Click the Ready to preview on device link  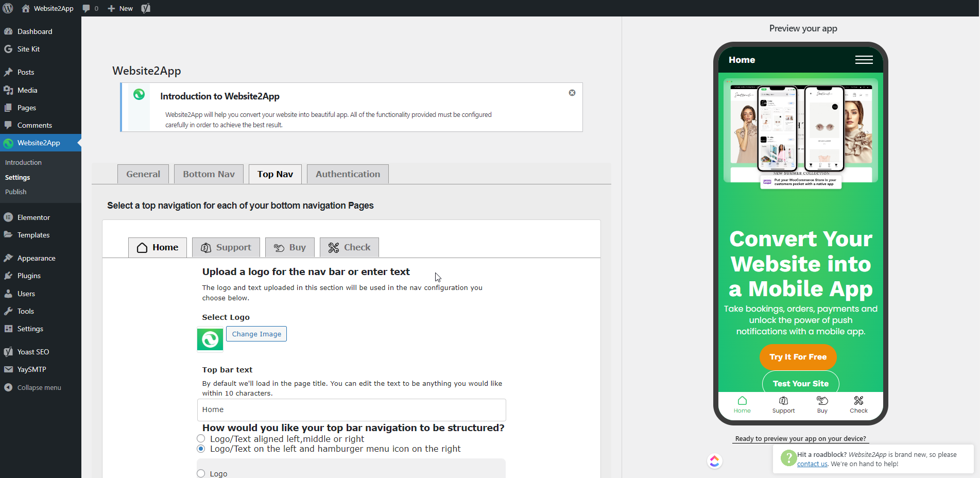[x=801, y=439]
